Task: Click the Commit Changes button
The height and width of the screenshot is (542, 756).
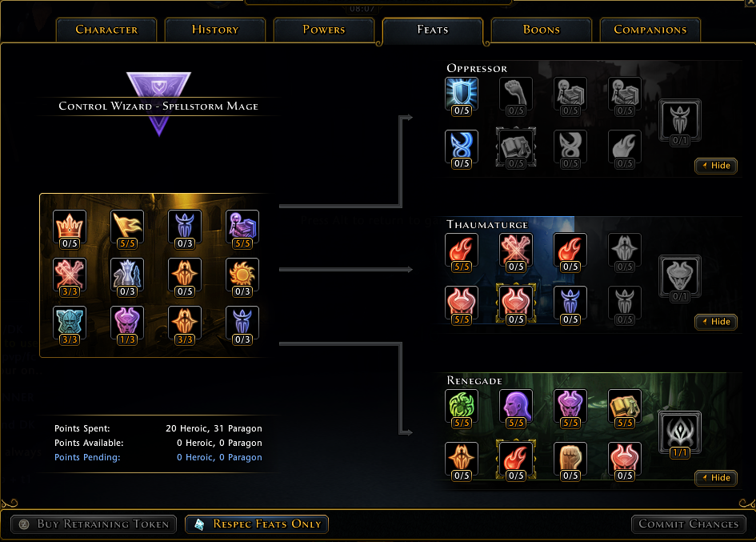Action: [689, 524]
